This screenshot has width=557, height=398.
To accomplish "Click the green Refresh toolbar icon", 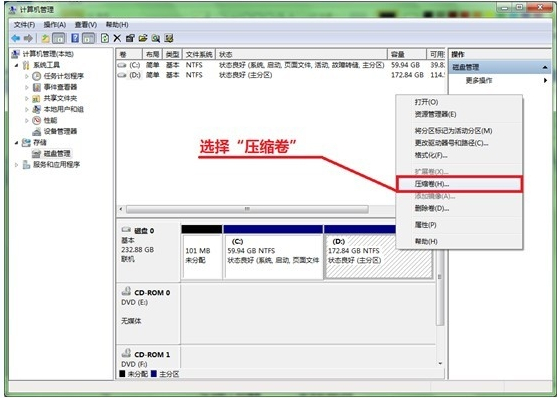I will [105, 38].
